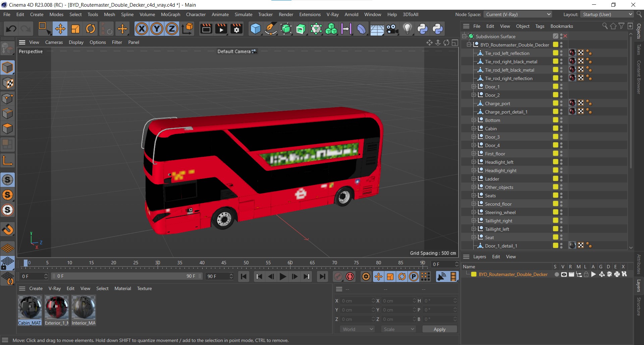Play animation forward

click(283, 276)
